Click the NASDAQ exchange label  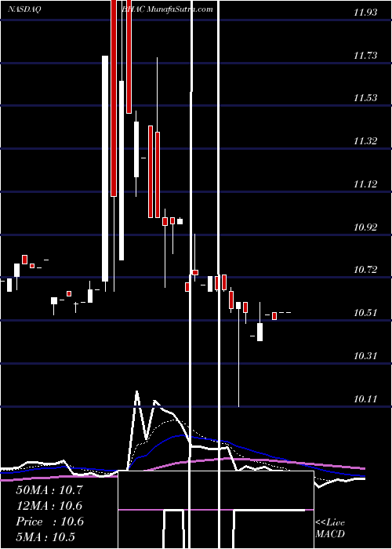click(x=24, y=9)
